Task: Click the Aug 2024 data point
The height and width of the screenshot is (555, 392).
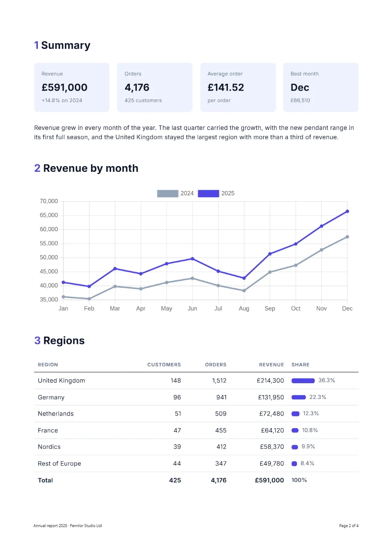Action: [244, 291]
